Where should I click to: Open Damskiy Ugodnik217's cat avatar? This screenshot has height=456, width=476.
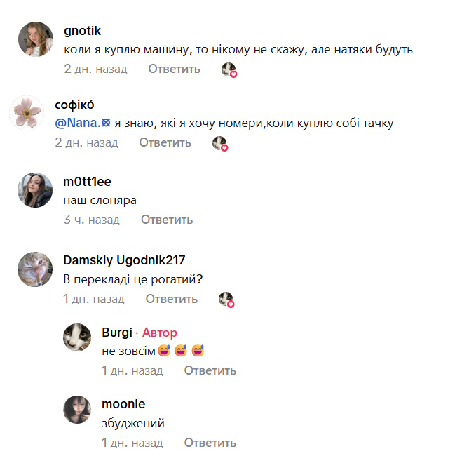pyautogui.click(x=35, y=269)
